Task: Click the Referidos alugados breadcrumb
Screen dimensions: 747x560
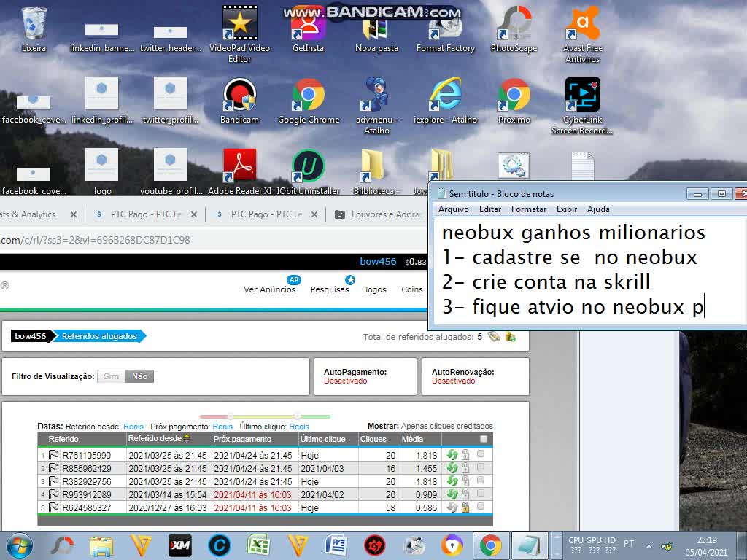Action: click(x=99, y=336)
